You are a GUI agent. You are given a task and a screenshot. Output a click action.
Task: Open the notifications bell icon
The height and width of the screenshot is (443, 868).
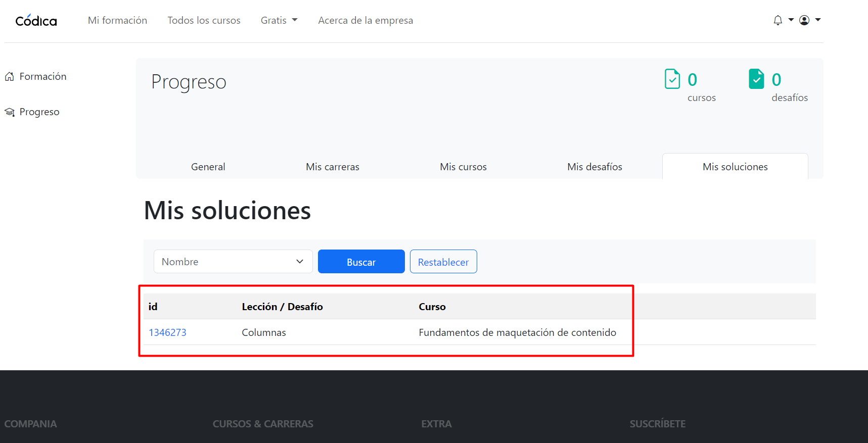coord(778,20)
